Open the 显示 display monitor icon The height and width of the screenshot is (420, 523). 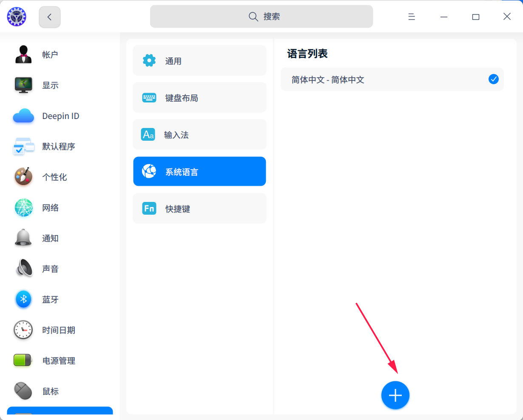click(23, 85)
